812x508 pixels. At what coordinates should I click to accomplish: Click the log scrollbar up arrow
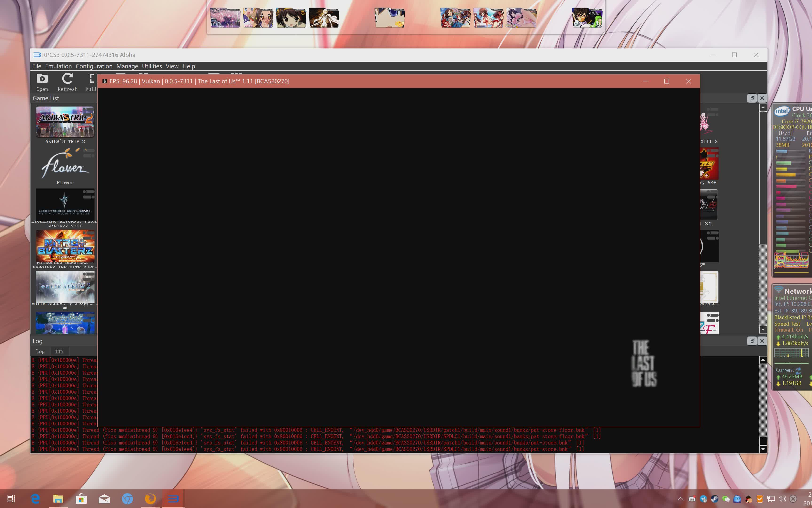coord(763,360)
